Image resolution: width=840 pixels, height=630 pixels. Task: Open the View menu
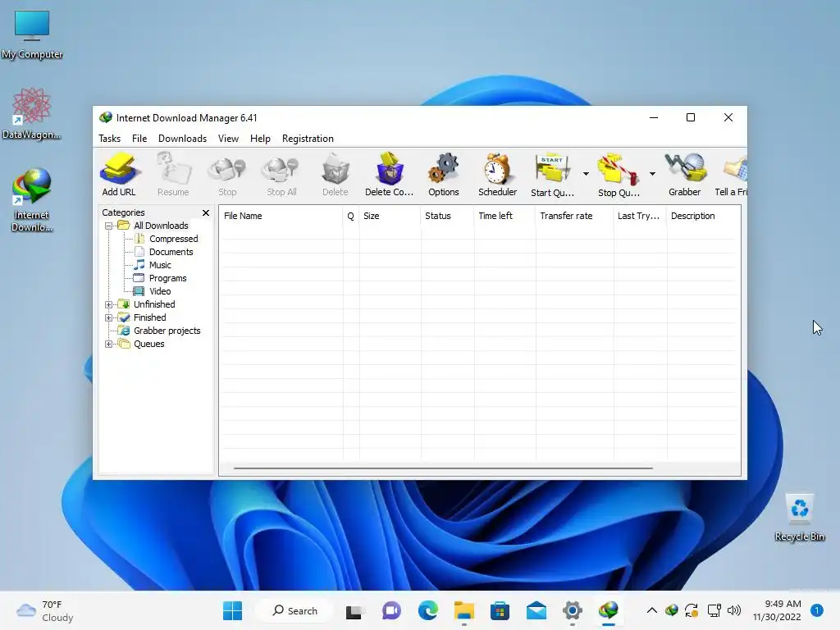[x=228, y=138]
